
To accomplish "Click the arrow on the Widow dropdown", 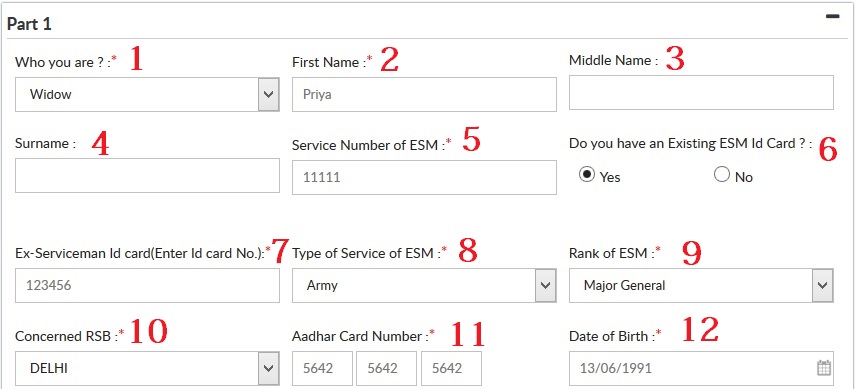I will pos(268,94).
